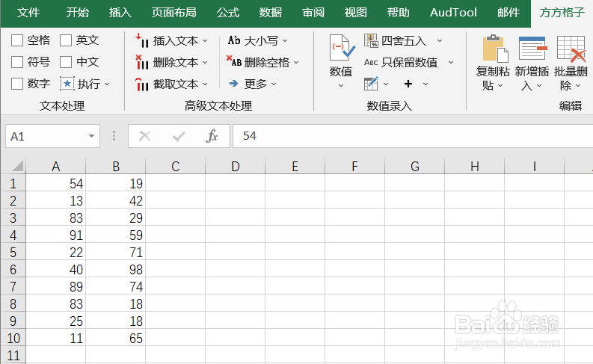Click the select-all corner triangle
This screenshot has height=364, width=593.
(18, 166)
